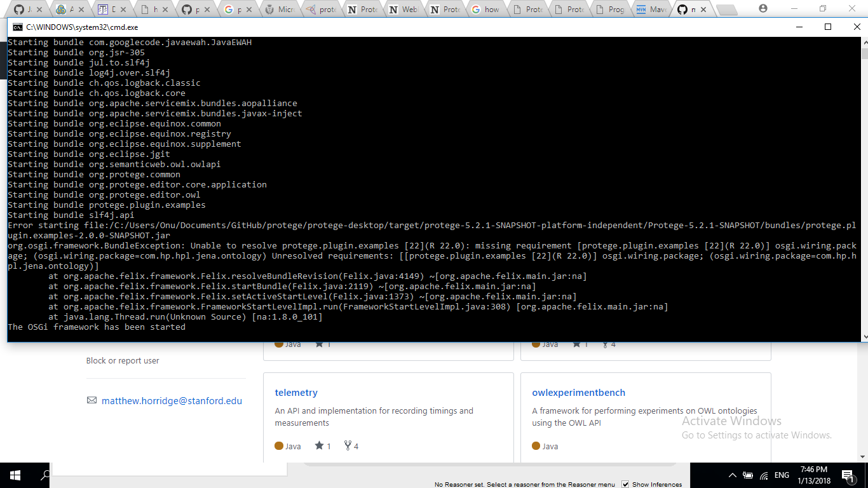This screenshot has height=488, width=868.
Task: Click the star icon on telemetry repository
Action: pos(319,445)
